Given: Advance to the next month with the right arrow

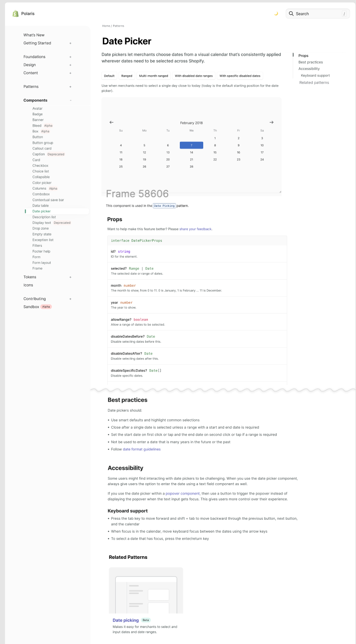Looking at the screenshot, I should pos(271,122).
